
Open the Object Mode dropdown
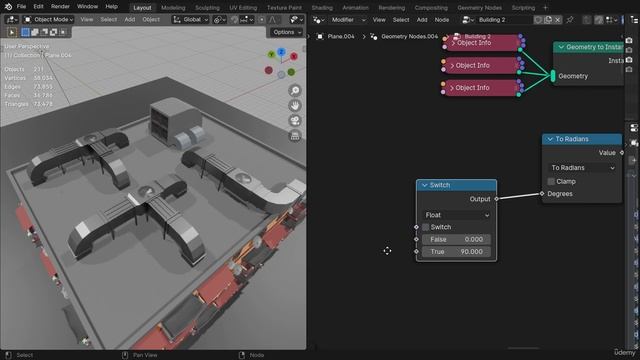pos(48,20)
